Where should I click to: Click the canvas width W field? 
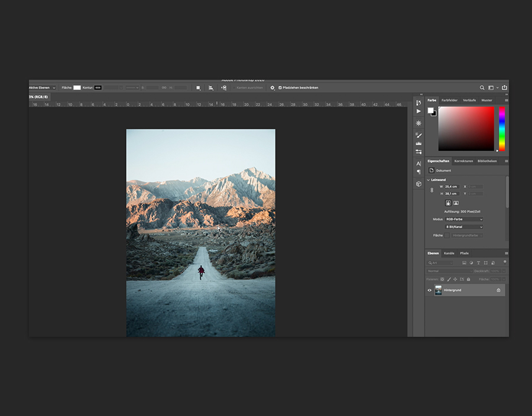coord(452,187)
